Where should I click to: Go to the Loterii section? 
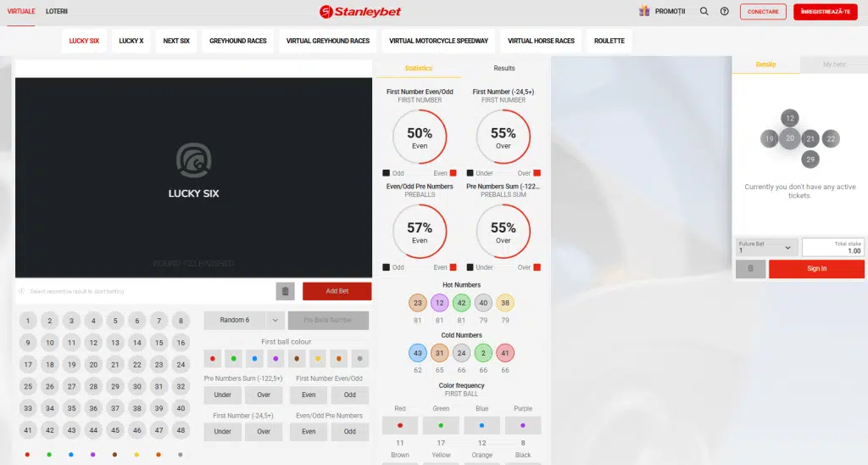57,11
